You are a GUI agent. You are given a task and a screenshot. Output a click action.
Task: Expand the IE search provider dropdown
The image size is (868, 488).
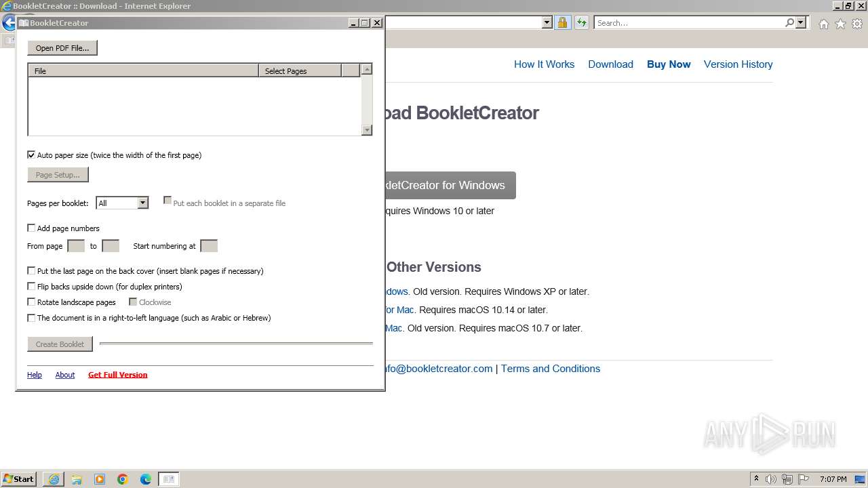click(801, 22)
